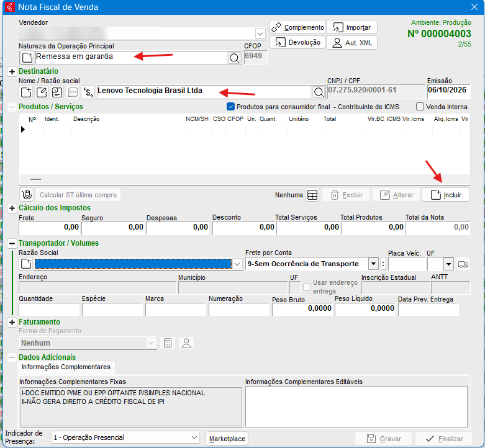Click Aut. XML button

(351, 42)
